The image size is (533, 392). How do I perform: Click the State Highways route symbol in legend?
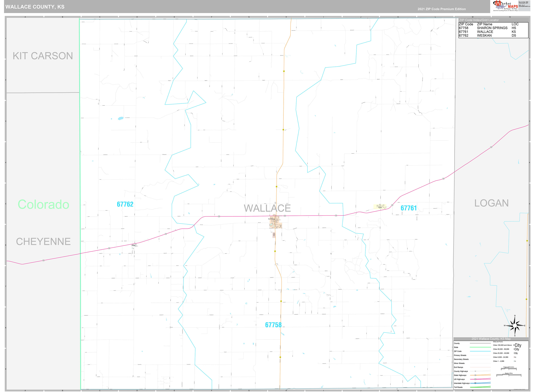[475, 375]
